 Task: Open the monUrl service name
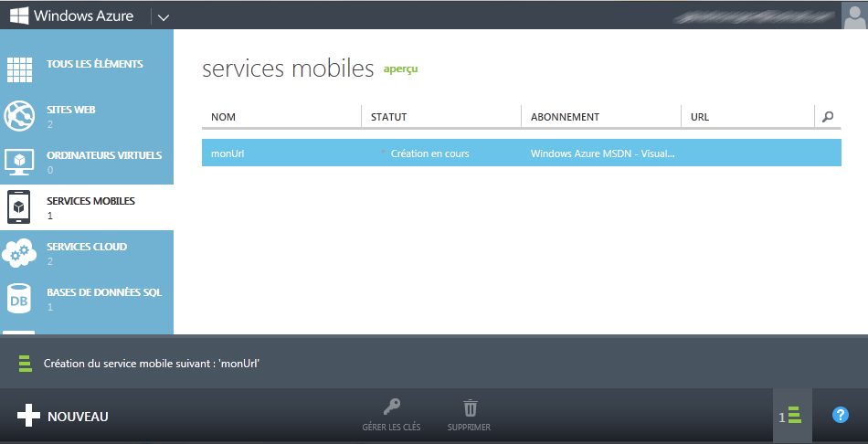228,153
